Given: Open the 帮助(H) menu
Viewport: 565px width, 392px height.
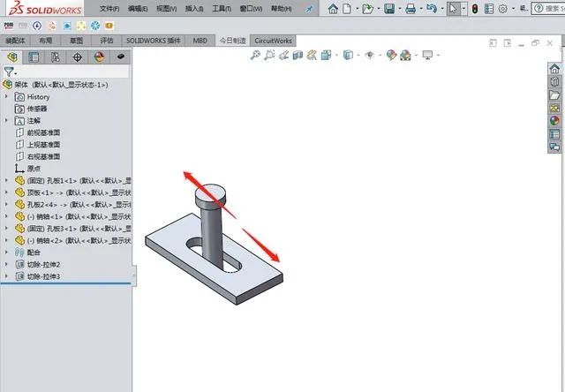Looking at the screenshot, I should coord(282,8).
